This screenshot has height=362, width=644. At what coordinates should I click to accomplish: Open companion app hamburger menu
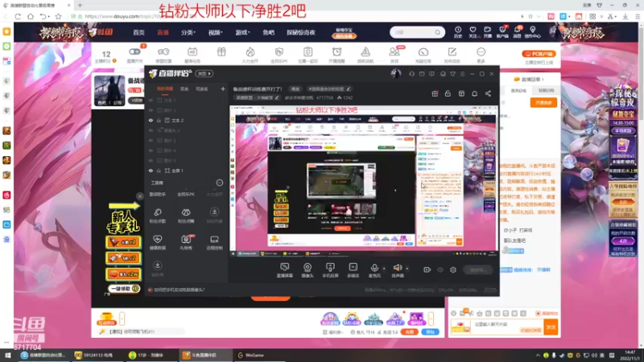(462, 74)
